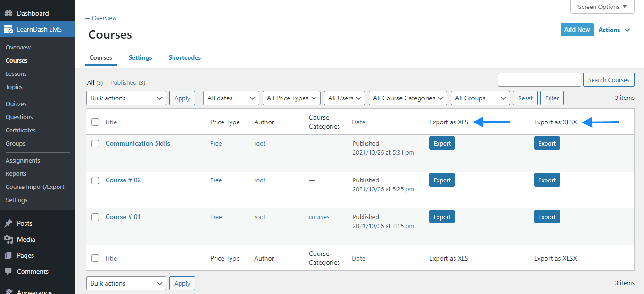Open the All Course Categories dropdown
Image resolution: width=644 pixels, height=294 pixels.
(x=408, y=98)
